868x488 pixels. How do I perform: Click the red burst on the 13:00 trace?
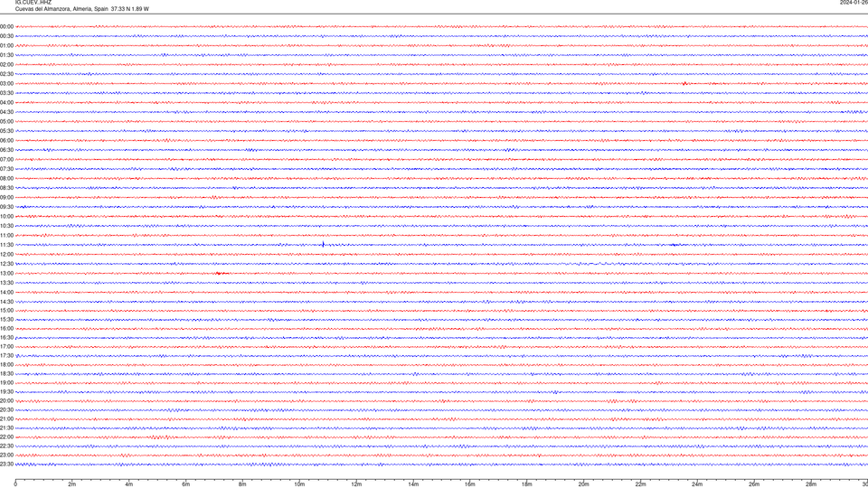pyautogui.click(x=221, y=273)
